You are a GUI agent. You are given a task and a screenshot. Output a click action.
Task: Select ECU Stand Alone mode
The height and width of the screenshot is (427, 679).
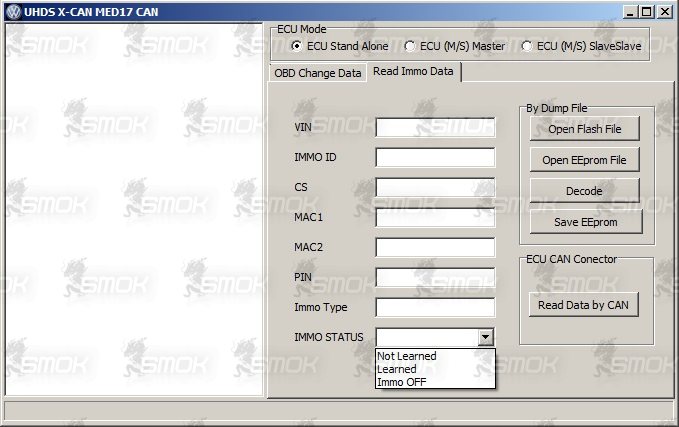pyautogui.click(x=340, y=46)
